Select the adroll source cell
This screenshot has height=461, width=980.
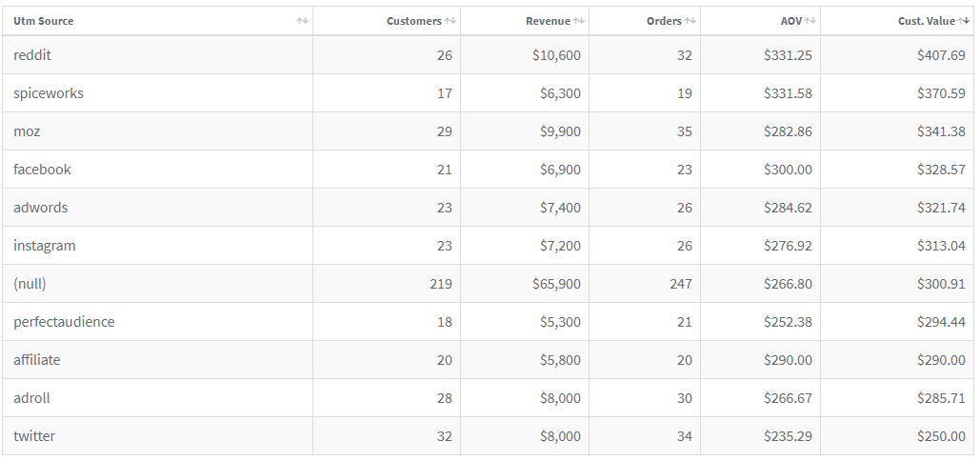pyautogui.click(x=157, y=398)
